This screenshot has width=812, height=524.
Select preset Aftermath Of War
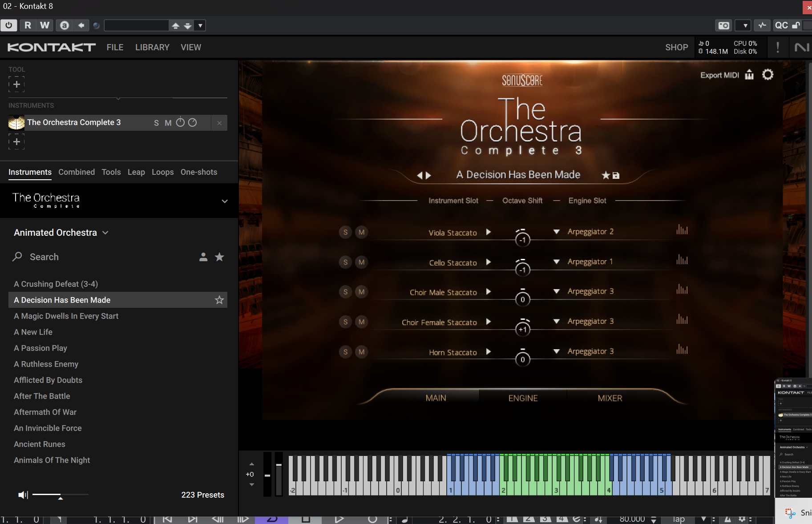(x=45, y=412)
